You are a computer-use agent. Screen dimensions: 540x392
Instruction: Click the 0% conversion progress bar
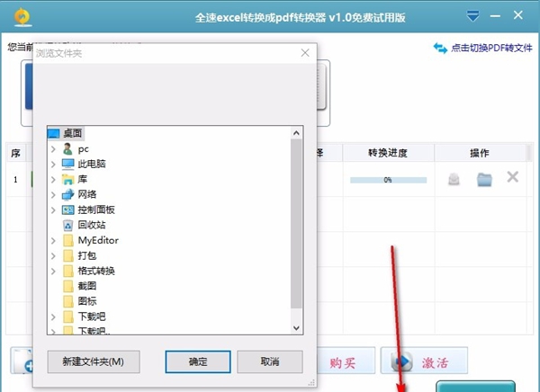388,180
